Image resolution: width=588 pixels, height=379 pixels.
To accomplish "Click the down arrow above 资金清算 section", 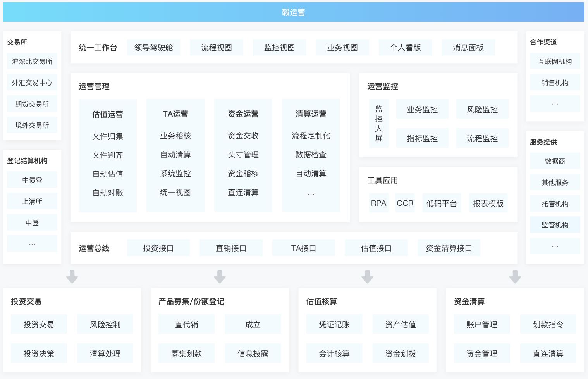I will 515,277.
